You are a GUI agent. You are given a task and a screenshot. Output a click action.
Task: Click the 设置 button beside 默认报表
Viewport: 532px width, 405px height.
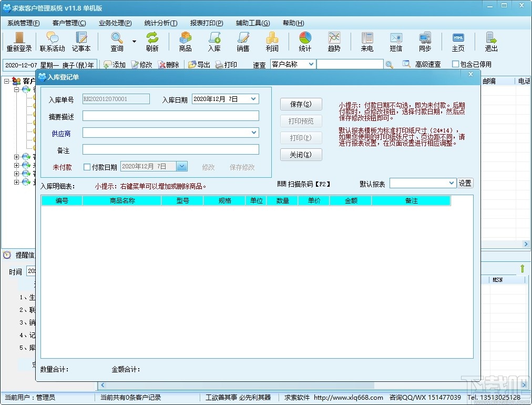pyautogui.click(x=465, y=183)
